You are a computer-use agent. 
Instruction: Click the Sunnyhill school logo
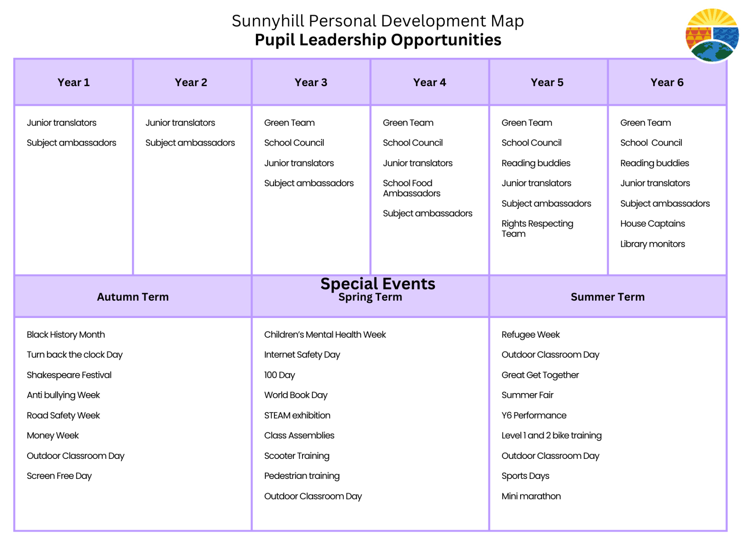click(x=712, y=35)
